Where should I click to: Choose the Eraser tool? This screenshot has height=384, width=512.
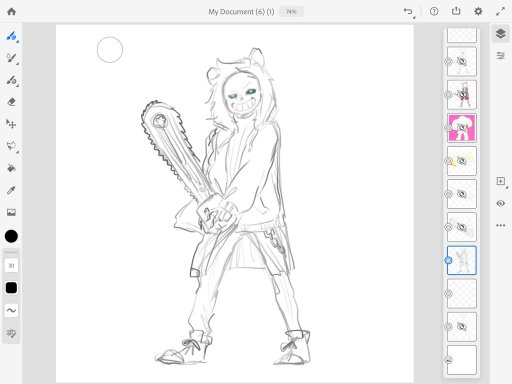(x=11, y=102)
